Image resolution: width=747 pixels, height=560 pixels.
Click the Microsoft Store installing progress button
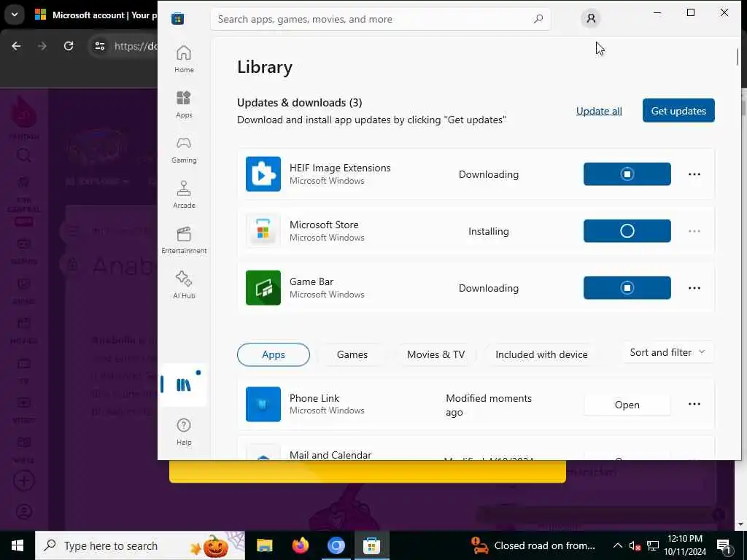pos(627,231)
